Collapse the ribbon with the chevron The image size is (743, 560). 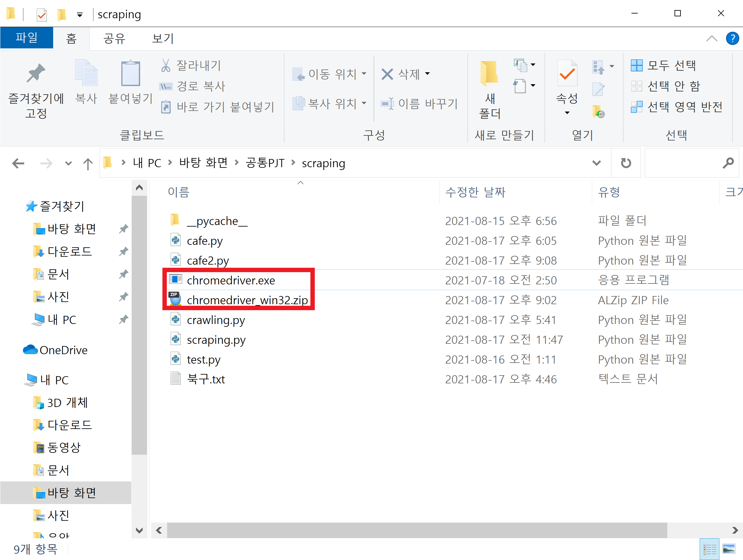pos(711,39)
